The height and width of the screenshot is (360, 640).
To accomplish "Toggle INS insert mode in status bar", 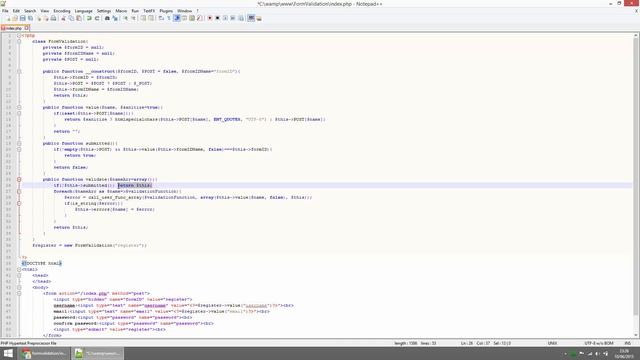I will tap(627, 343).
